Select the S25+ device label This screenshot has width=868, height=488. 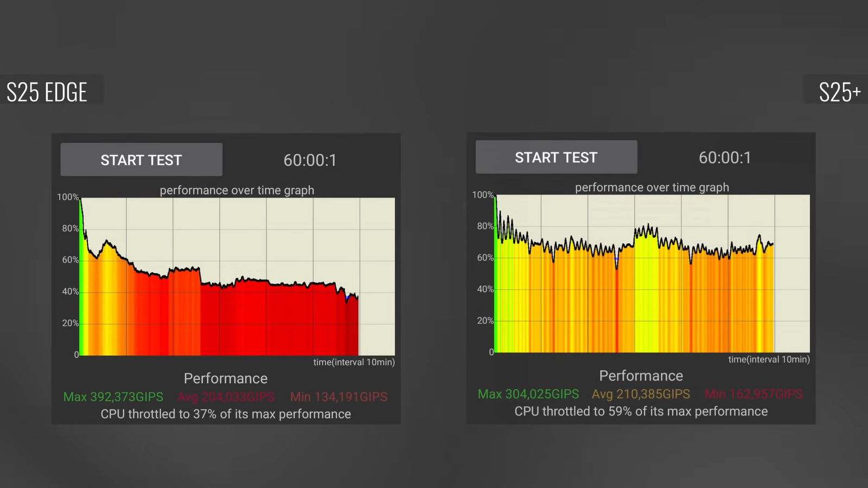click(x=840, y=92)
